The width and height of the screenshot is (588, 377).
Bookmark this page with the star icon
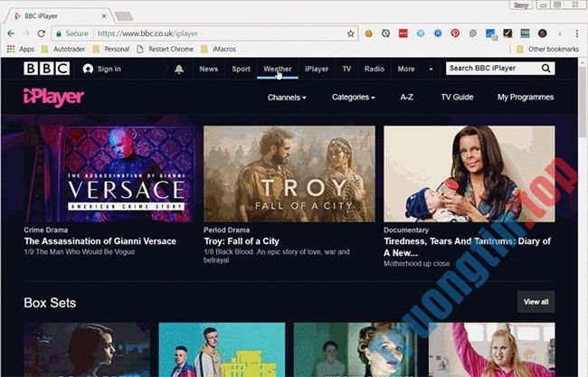(351, 33)
